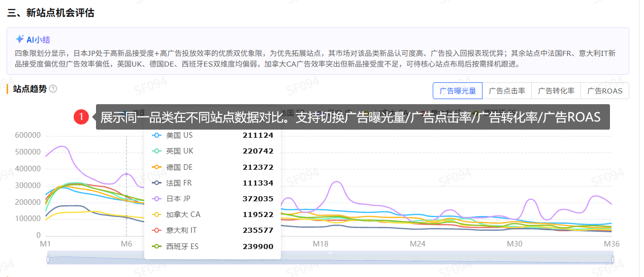Click the 日本 JP row in the tooltip
This screenshot has height=277, width=644.
tap(212, 199)
